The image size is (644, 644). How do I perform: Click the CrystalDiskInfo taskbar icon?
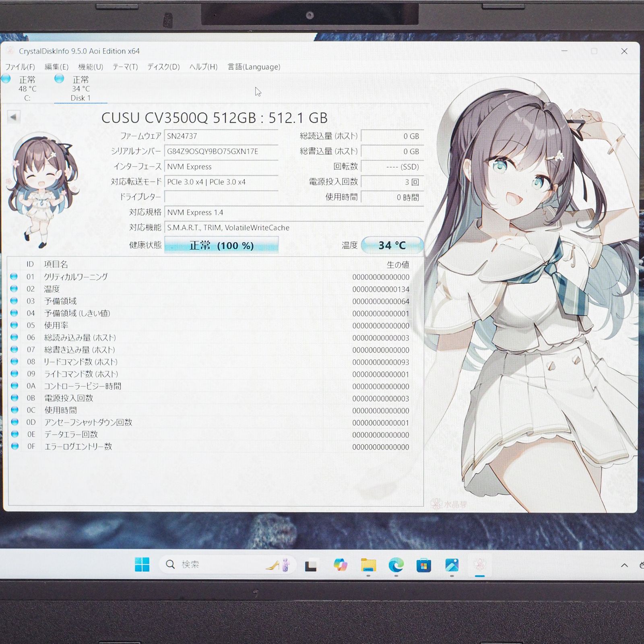[x=479, y=565]
